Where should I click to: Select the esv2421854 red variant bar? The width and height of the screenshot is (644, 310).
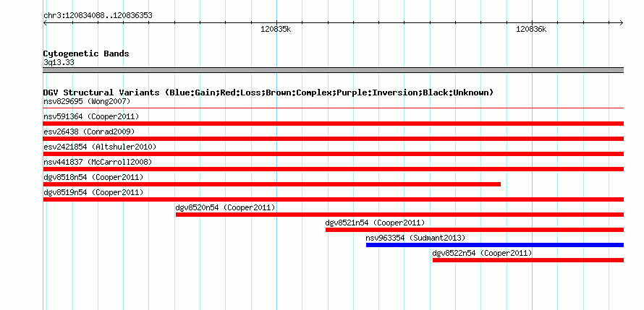pos(334,154)
